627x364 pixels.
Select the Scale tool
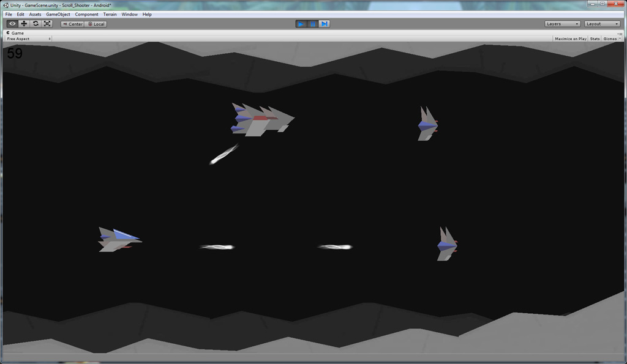tap(47, 24)
